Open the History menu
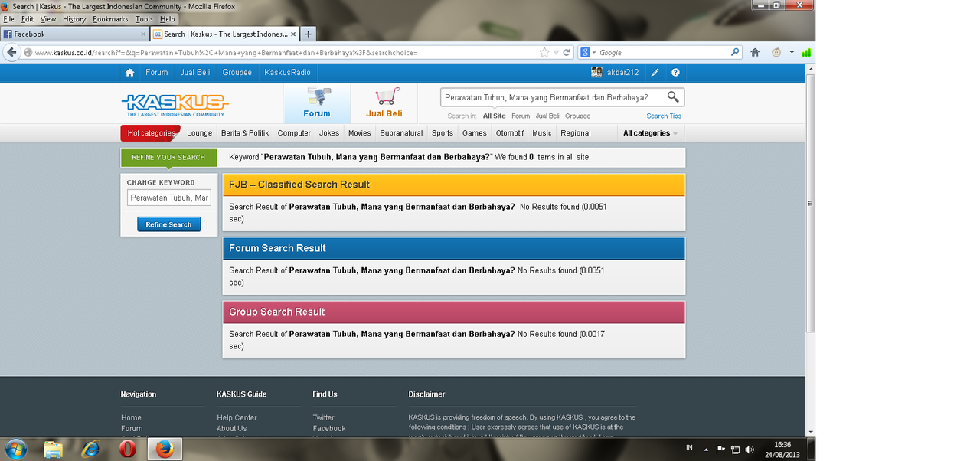 [x=74, y=19]
